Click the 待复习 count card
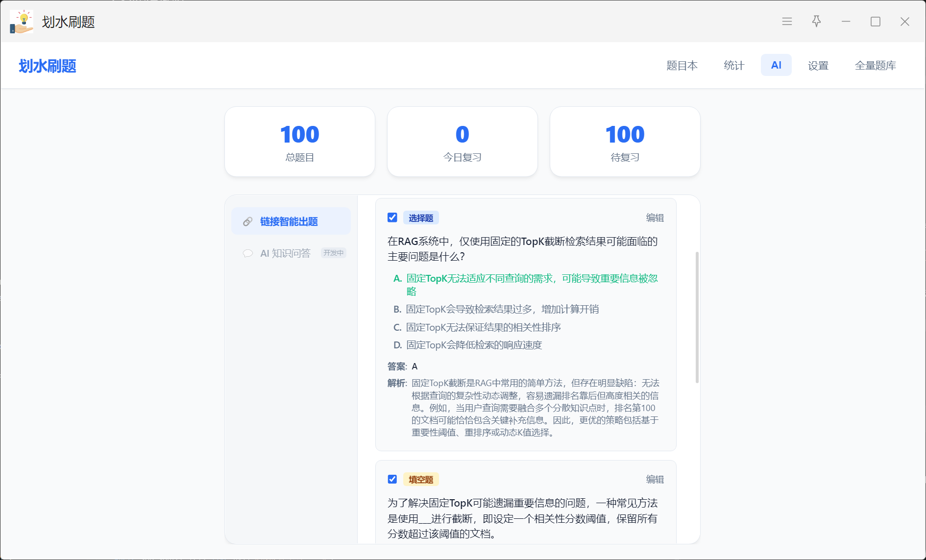Image resolution: width=926 pixels, height=560 pixels. [625, 142]
